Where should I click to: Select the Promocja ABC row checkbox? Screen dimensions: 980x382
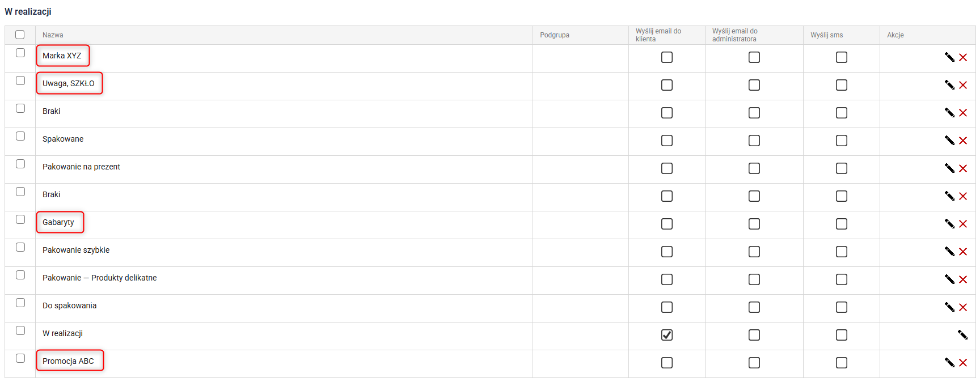20,358
